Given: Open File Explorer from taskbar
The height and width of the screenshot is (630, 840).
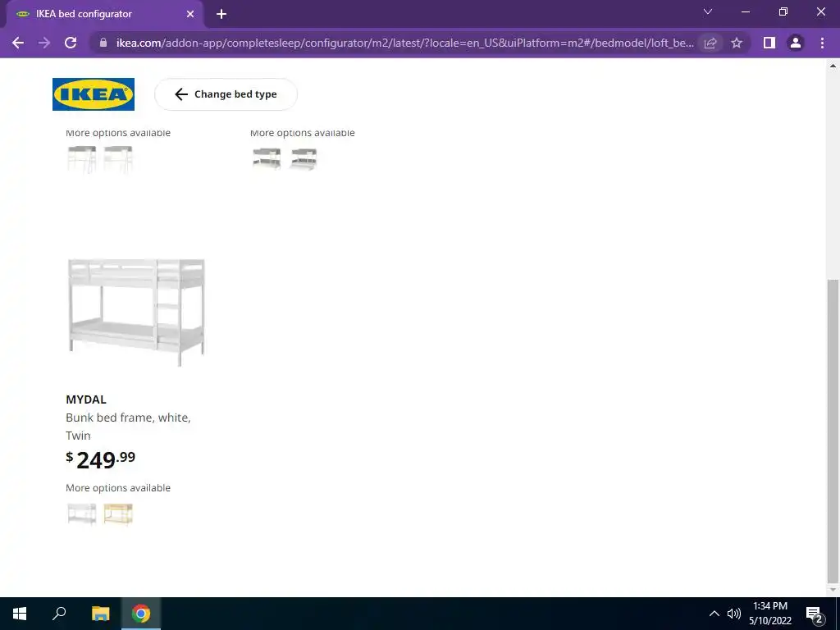Looking at the screenshot, I should pos(100,614).
